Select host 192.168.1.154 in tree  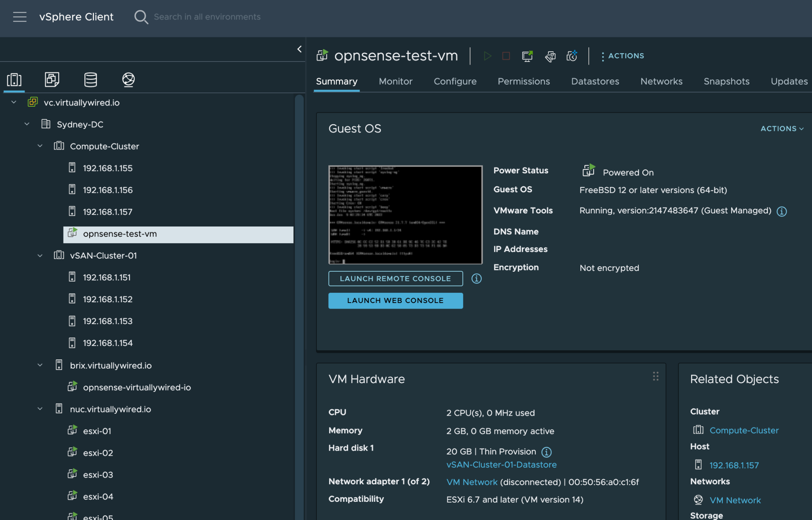coord(107,343)
